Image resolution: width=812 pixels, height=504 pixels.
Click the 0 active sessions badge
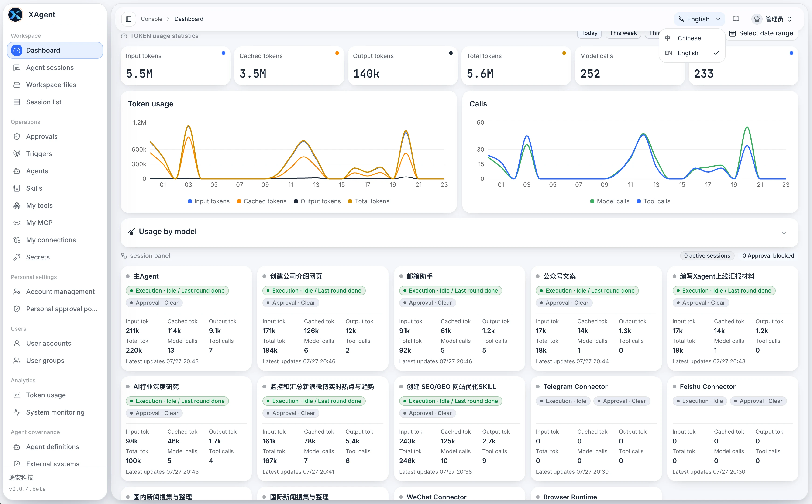coord(707,256)
